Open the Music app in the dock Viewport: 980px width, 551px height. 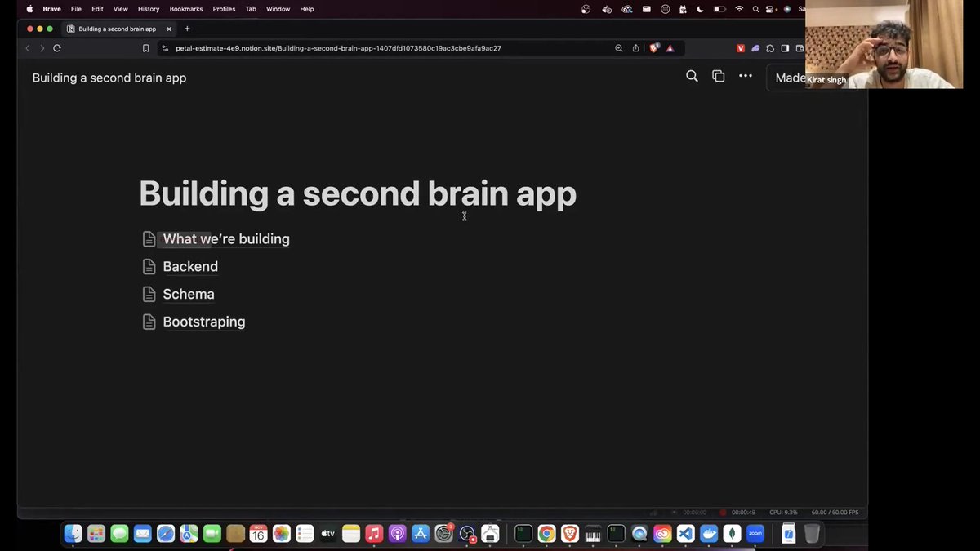pyautogui.click(x=374, y=534)
